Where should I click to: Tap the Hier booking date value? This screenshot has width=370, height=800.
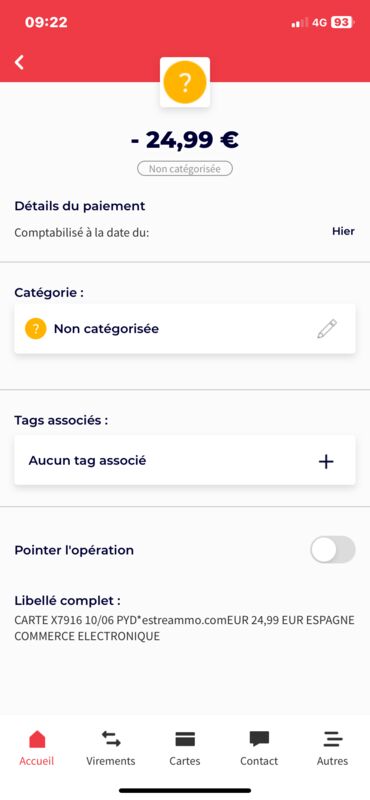pos(343,231)
